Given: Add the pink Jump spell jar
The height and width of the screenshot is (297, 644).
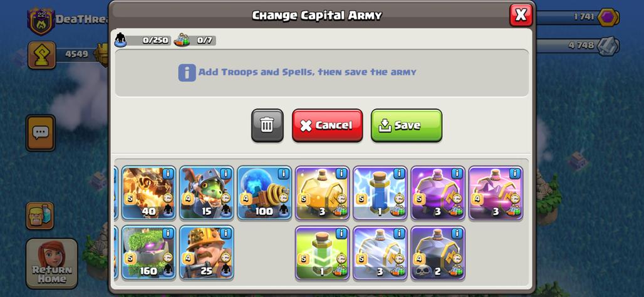Looking at the screenshot, I should 496,193.
